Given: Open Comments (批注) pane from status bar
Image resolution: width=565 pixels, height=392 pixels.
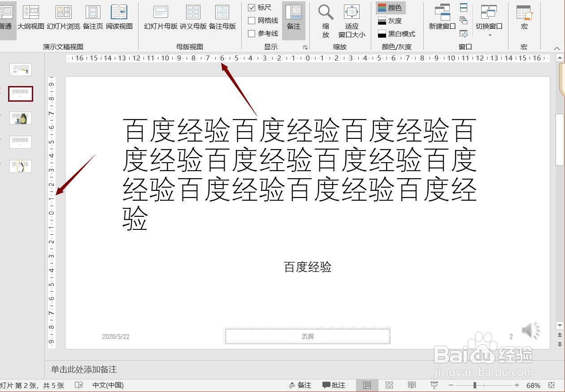Looking at the screenshot, I should pyautogui.click(x=334, y=385).
